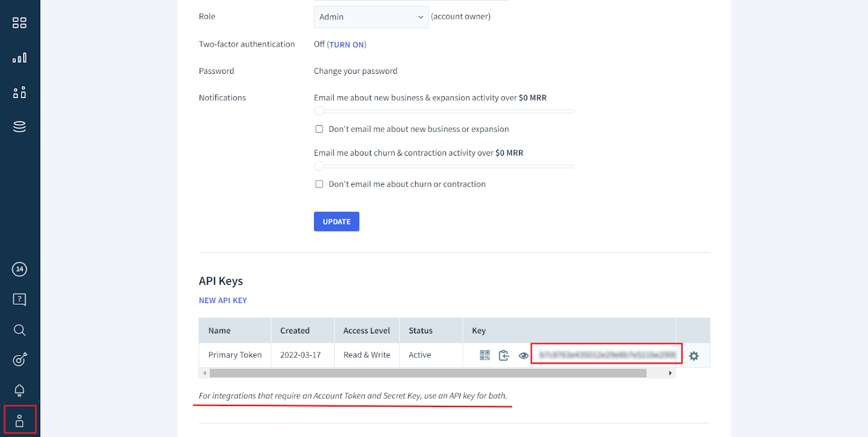868x437 pixels.
Task: Click the TURN ON two-factor link
Action: click(347, 44)
